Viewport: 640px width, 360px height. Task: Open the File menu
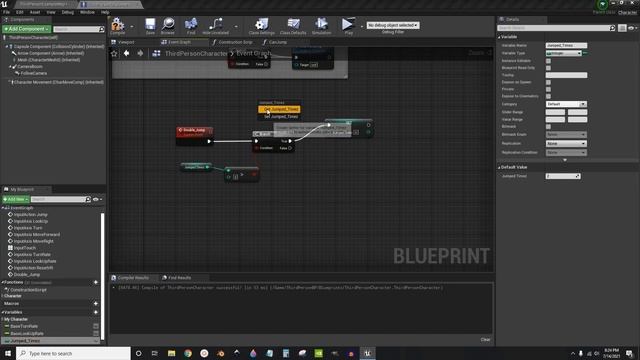(7, 12)
